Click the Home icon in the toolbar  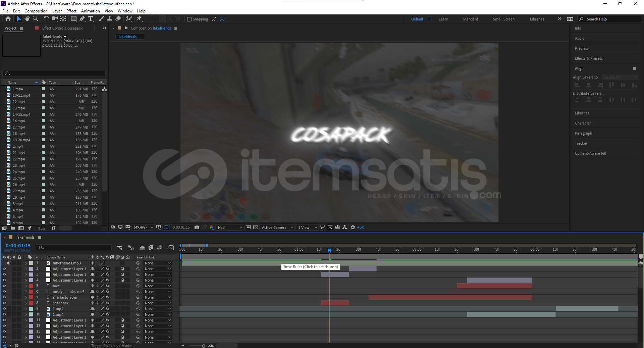[x=8, y=19]
